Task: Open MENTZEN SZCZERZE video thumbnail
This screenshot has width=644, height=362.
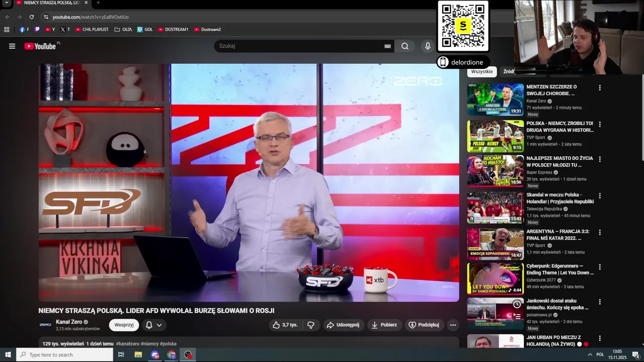Action: [496, 100]
